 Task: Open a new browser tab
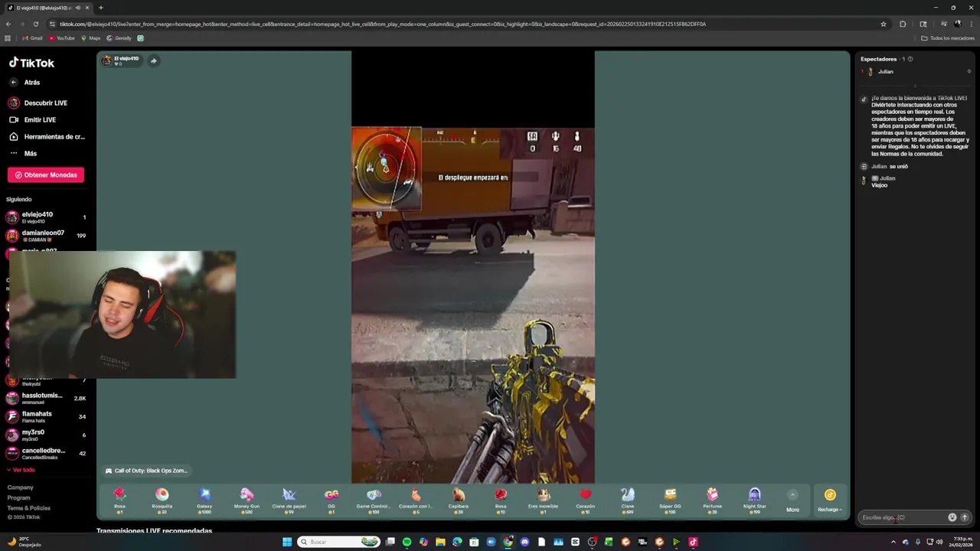(100, 8)
